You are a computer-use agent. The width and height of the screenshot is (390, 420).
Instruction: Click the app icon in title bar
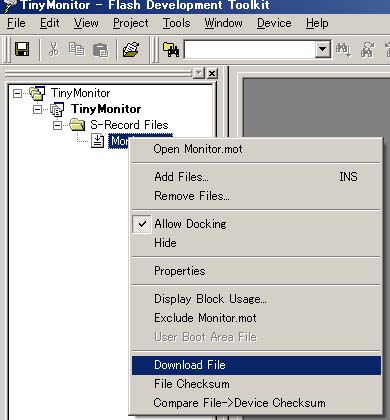9,6
